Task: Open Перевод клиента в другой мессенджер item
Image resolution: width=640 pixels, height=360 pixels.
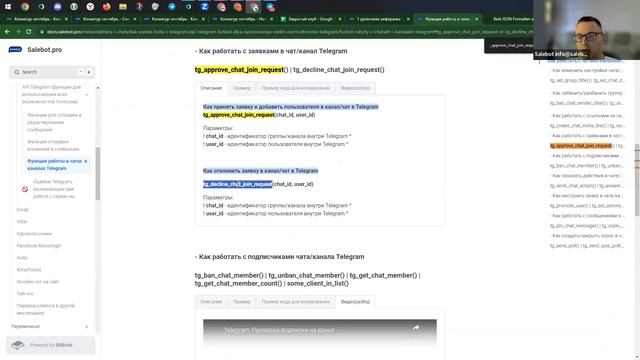Action: pos(45,309)
